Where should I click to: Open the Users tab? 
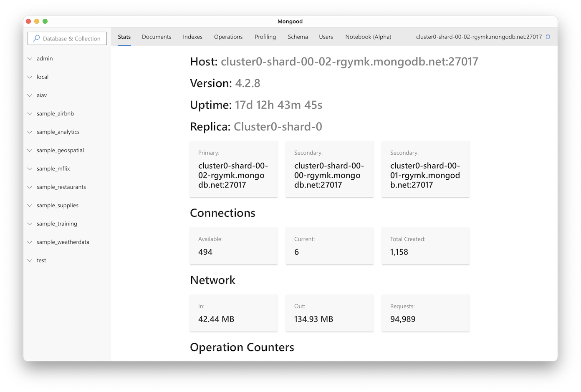coord(326,37)
